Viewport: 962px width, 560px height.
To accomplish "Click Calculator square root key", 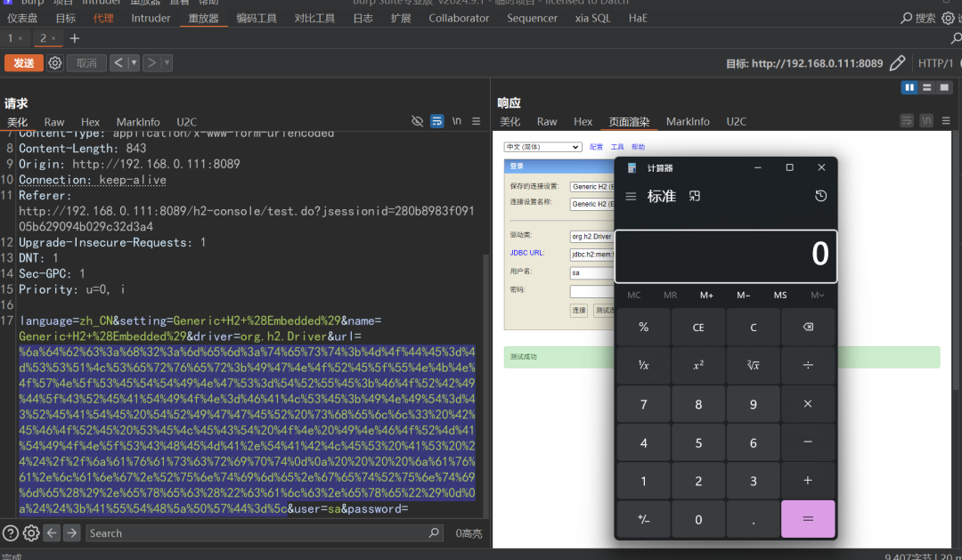I will (754, 365).
